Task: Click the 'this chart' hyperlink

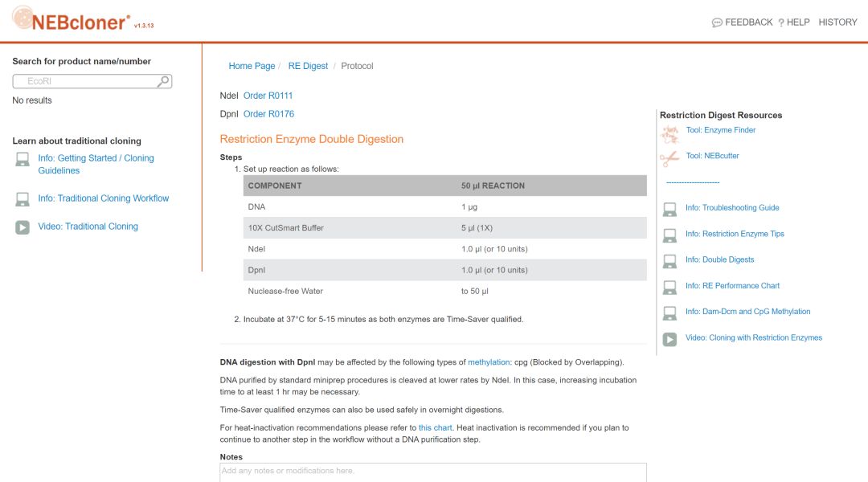Action: pyautogui.click(x=435, y=427)
